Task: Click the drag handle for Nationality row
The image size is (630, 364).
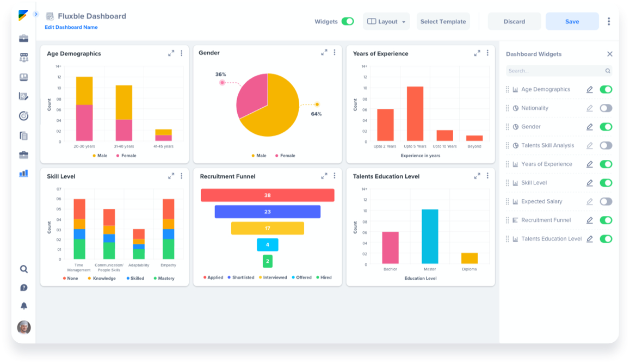Action: coord(508,108)
